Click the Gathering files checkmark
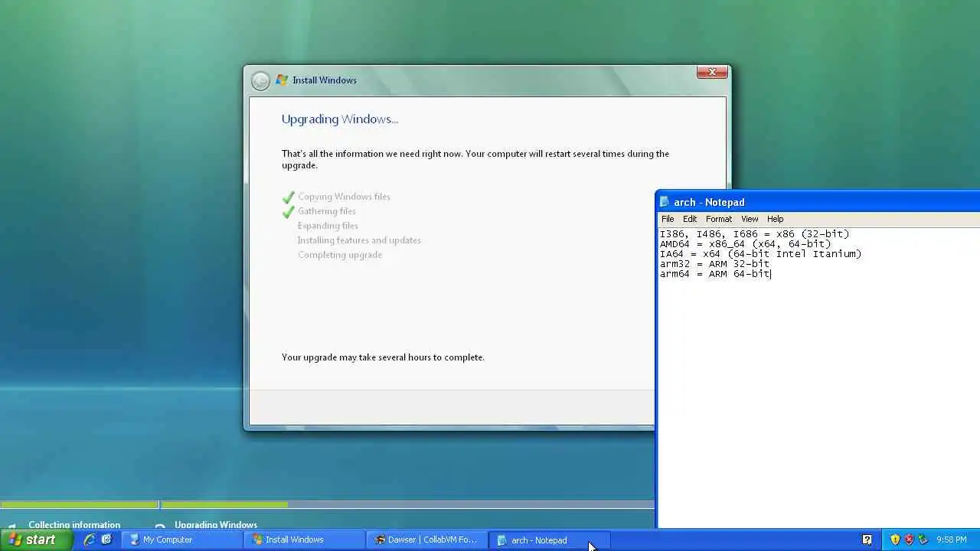 (288, 212)
